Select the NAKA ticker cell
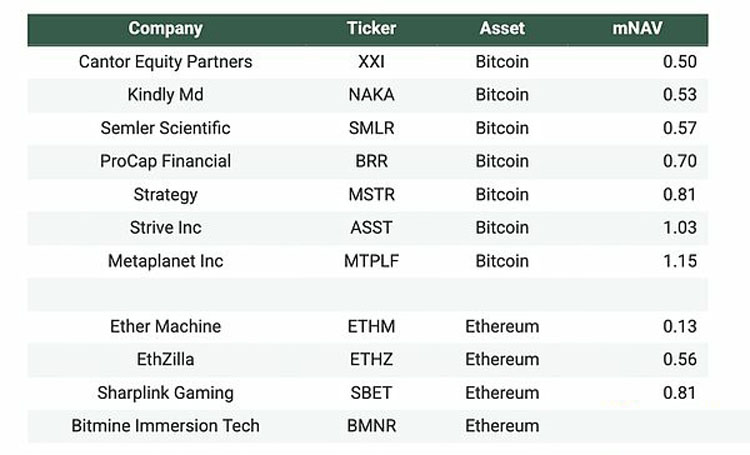 click(x=370, y=95)
